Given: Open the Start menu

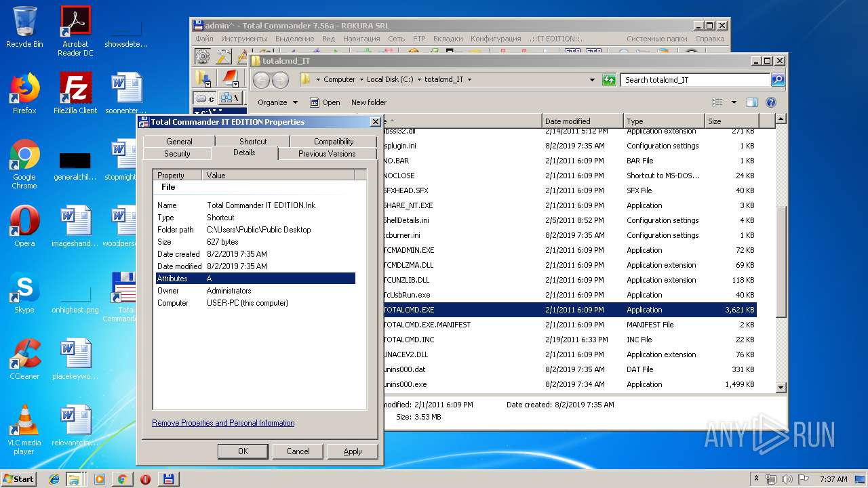Looking at the screenshot, I should [x=19, y=479].
